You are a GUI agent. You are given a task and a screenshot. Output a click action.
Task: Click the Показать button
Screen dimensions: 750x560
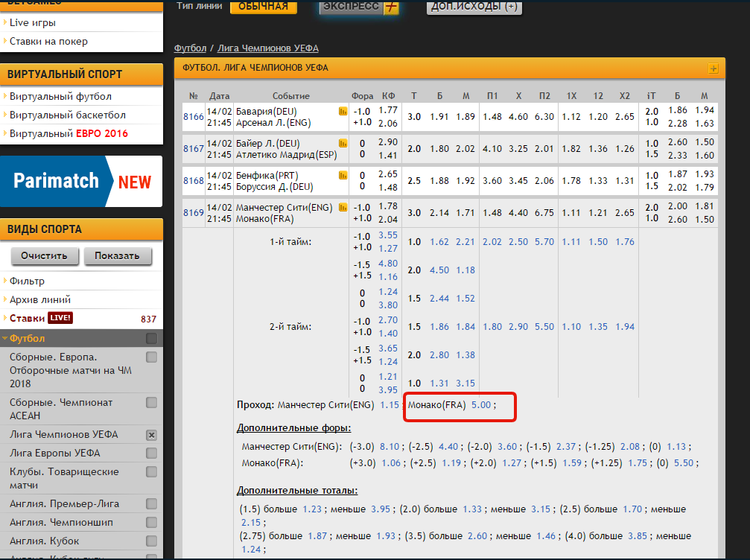tap(117, 256)
